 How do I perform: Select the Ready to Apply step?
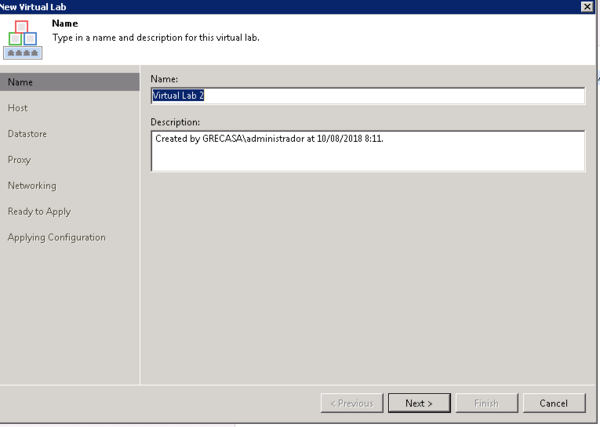(39, 212)
